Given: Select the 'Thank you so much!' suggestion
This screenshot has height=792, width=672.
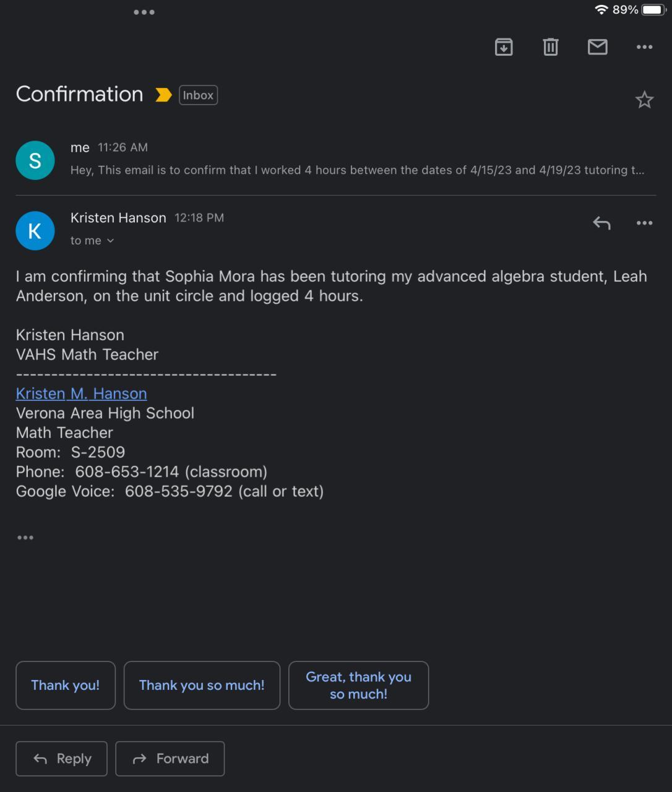Looking at the screenshot, I should (202, 685).
